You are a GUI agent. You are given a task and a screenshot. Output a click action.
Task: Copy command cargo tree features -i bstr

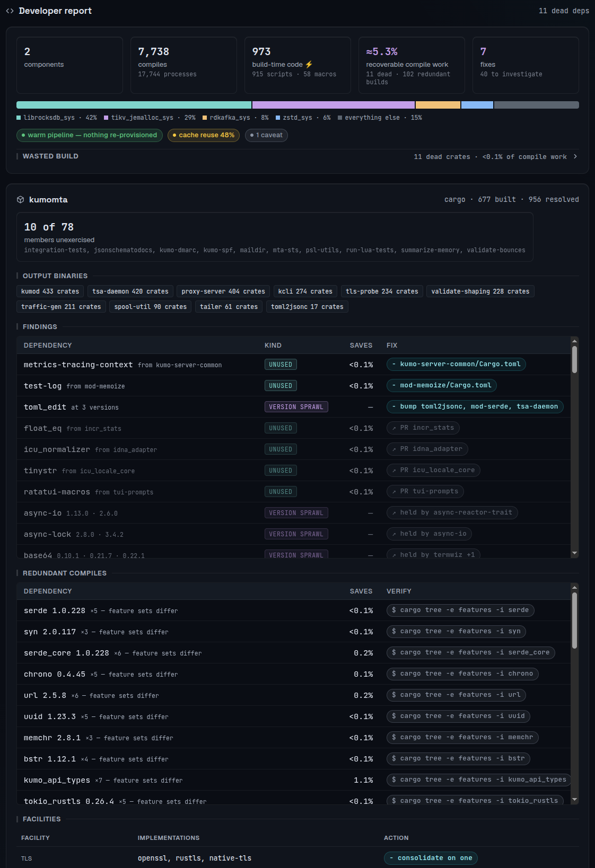pyautogui.click(x=458, y=758)
